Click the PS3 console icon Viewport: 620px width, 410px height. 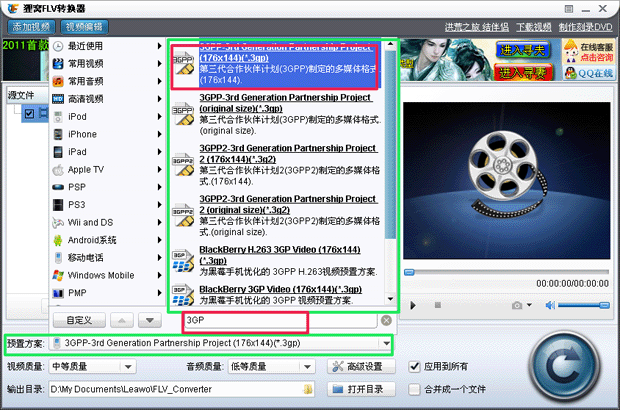click(58, 205)
